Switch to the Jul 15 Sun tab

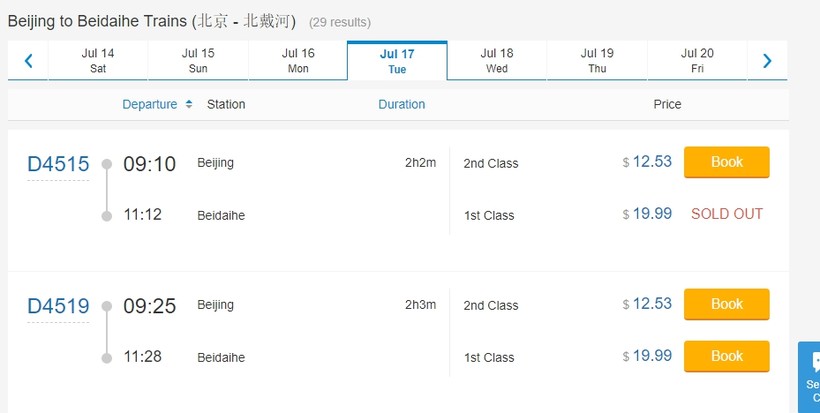(198, 61)
